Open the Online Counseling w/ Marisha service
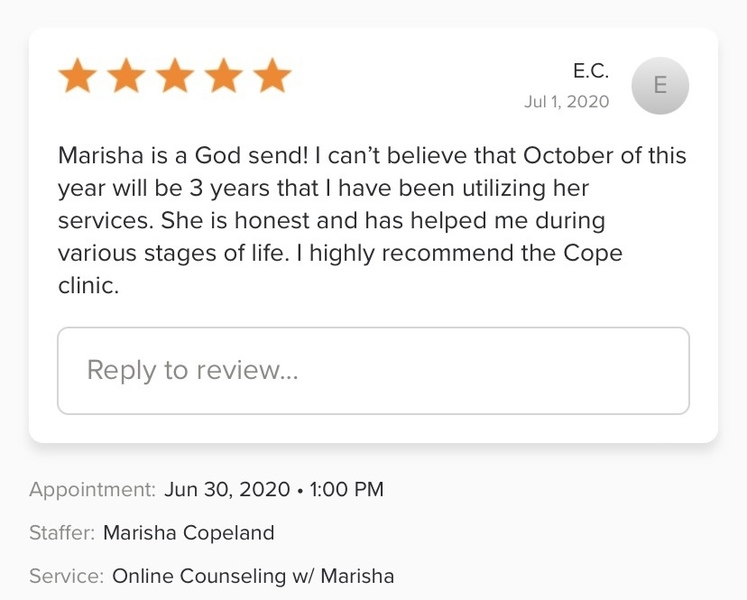 253,576
